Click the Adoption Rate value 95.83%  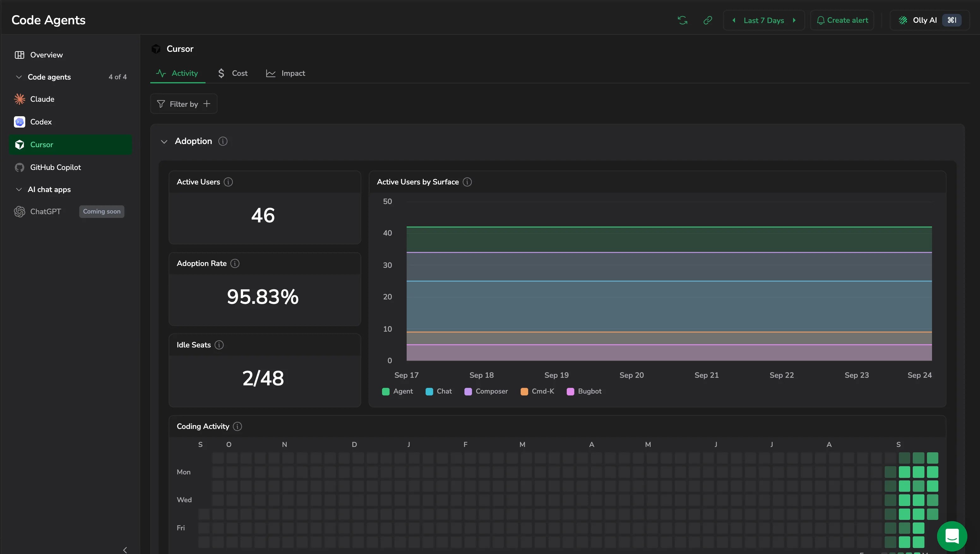(263, 297)
